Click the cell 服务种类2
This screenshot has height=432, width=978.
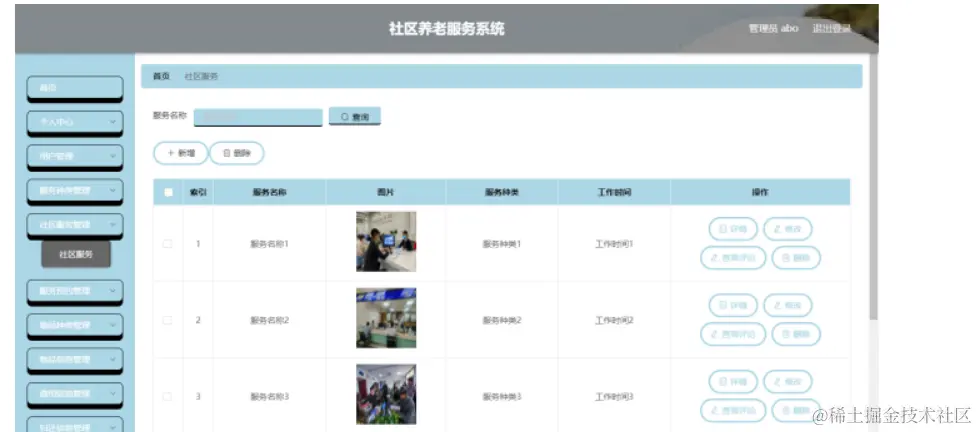click(x=501, y=320)
